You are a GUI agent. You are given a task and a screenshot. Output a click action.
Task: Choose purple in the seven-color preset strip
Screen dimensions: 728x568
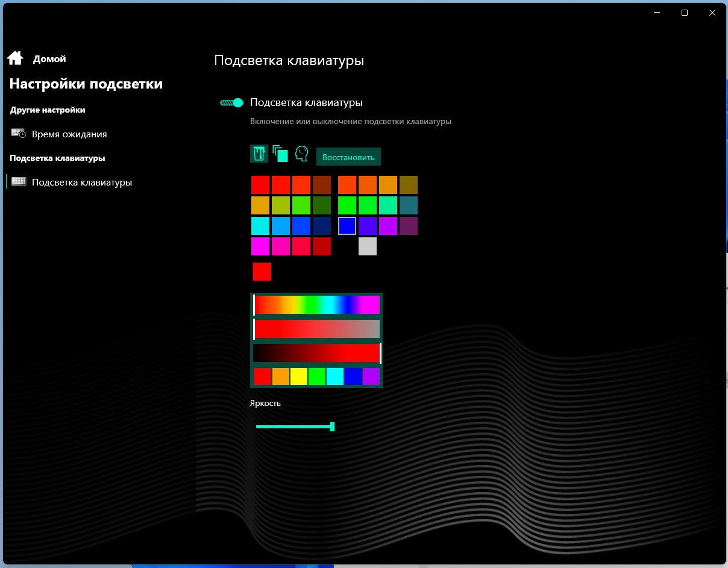click(371, 377)
